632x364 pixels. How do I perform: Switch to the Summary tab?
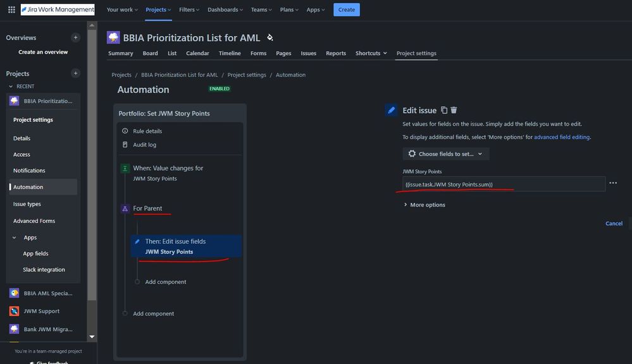120,53
